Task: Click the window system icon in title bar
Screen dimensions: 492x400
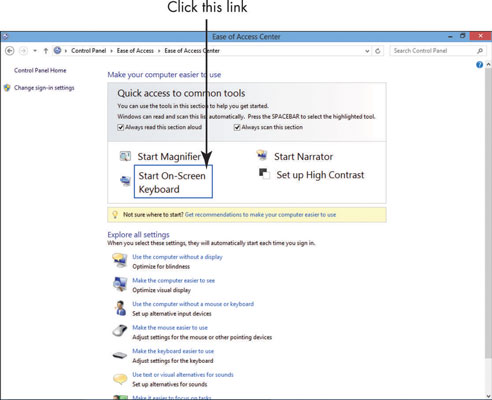Action: click(5, 36)
